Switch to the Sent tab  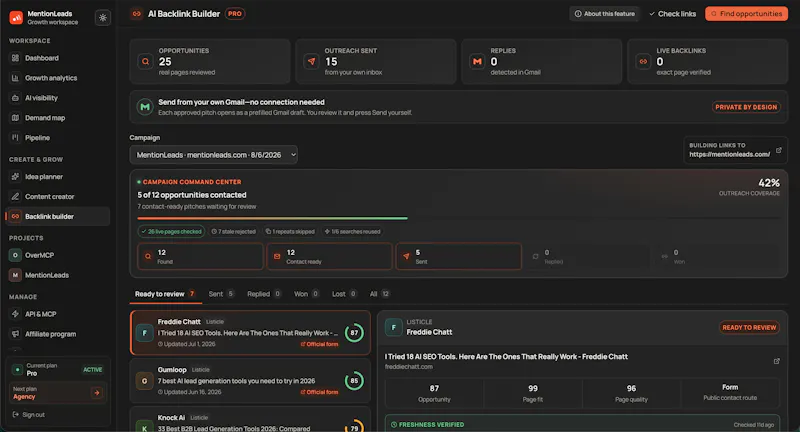coord(221,294)
